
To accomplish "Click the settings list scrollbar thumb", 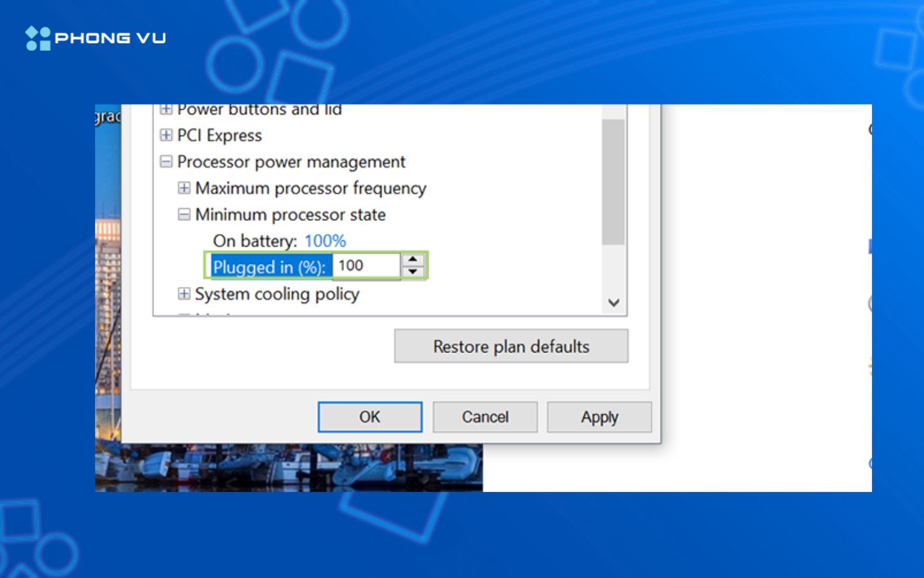I will tap(613, 182).
